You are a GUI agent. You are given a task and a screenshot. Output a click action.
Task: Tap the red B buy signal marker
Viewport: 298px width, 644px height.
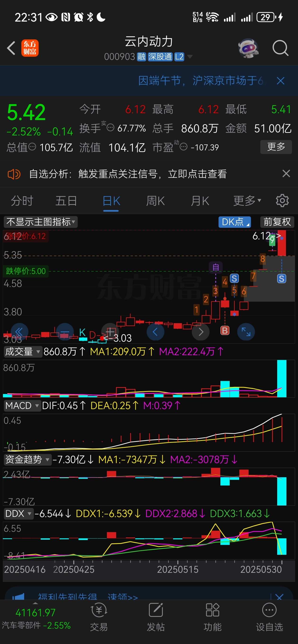click(x=225, y=331)
